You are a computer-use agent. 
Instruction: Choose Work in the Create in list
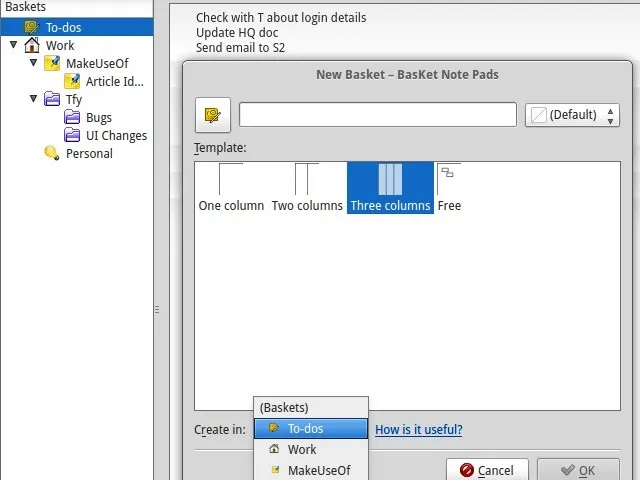click(x=302, y=450)
